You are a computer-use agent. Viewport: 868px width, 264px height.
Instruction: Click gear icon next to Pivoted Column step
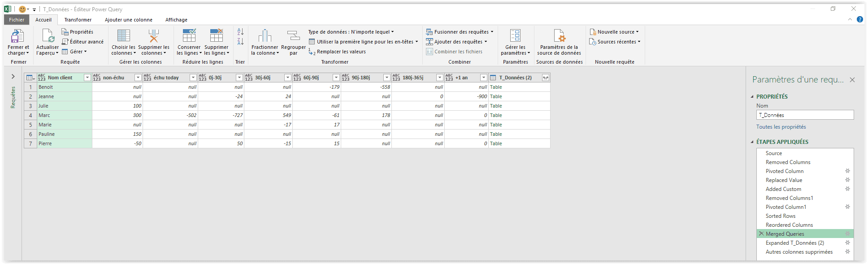click(847, 171)
